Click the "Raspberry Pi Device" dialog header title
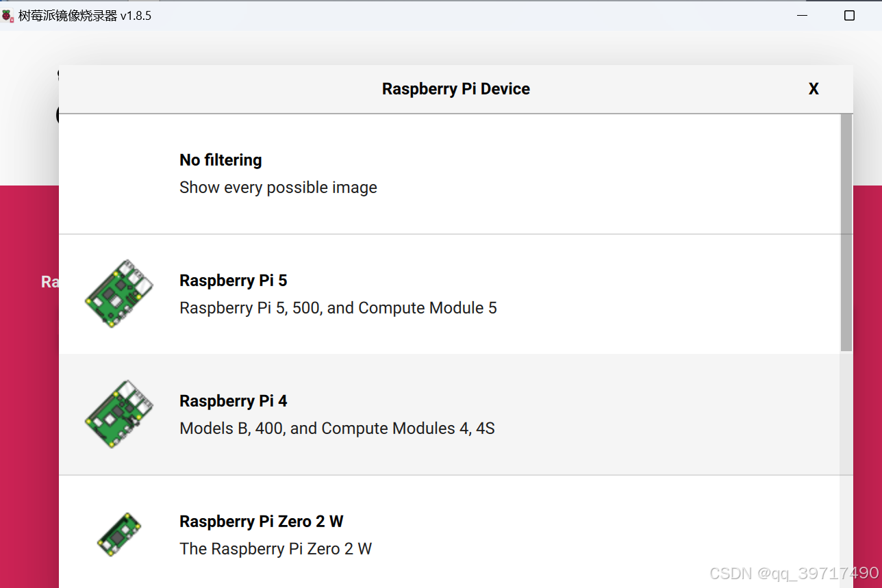The width and height of the screenshot is (882, 588). point(456,89)
